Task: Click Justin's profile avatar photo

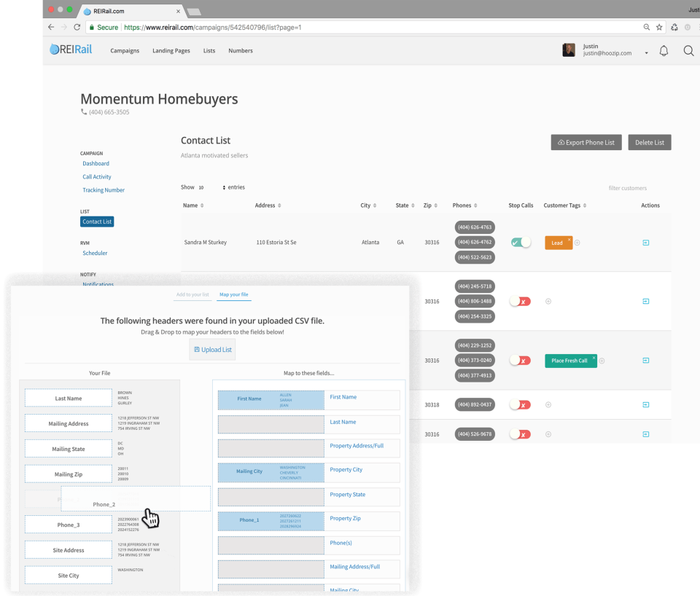Action: (569, 50)
